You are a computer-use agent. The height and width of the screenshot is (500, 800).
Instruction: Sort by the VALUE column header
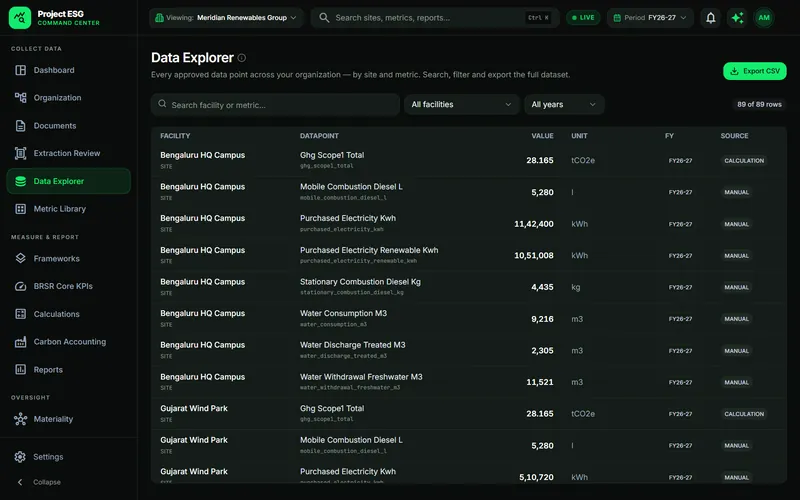pyautogui.click(x=542, y=136)
